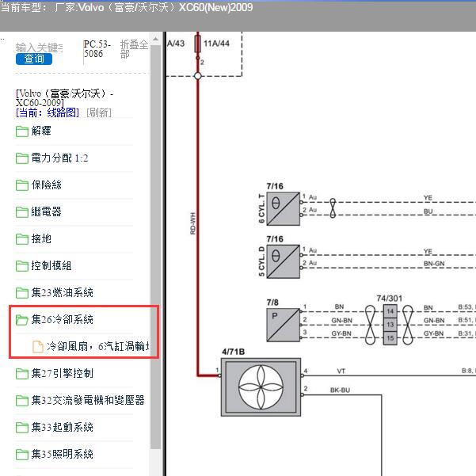This screenshot has height=476, width=476.
Task: Click the BN-GN wire label
Action: coord(434,264)
